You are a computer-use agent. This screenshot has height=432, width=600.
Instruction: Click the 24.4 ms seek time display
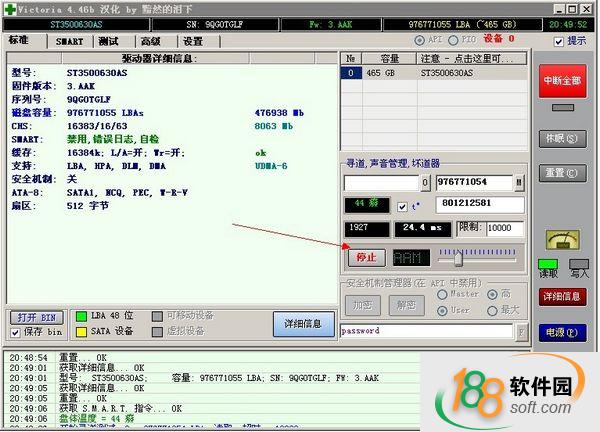423,229
